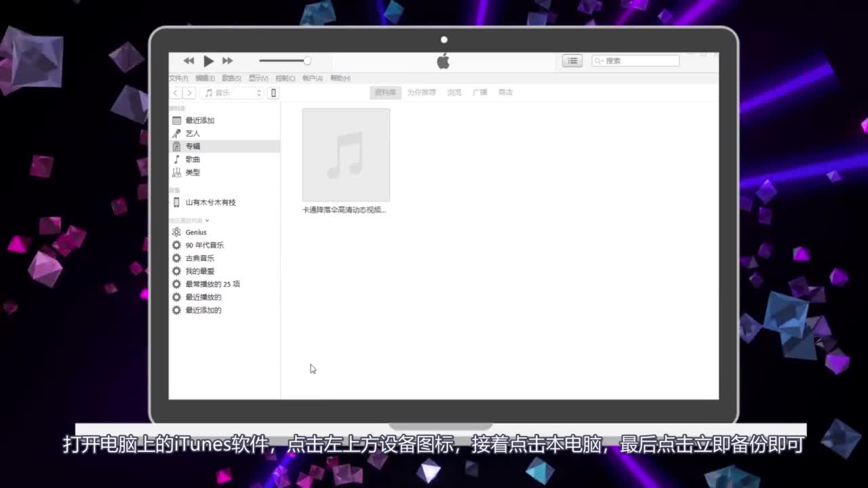Select 艺人 (Artists) in the sidebar
Viewport: 868px width, 488px height.
coord(193,133)
